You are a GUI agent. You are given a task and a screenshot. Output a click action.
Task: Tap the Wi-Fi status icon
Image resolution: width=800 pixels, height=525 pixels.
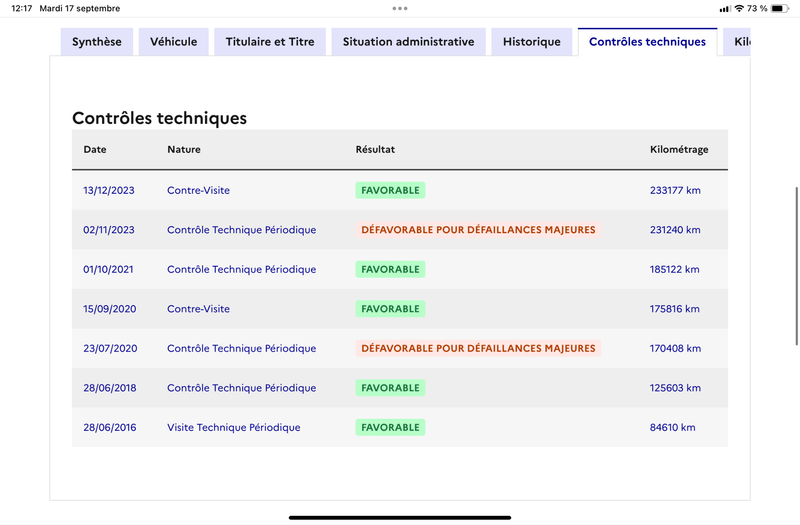739,8
